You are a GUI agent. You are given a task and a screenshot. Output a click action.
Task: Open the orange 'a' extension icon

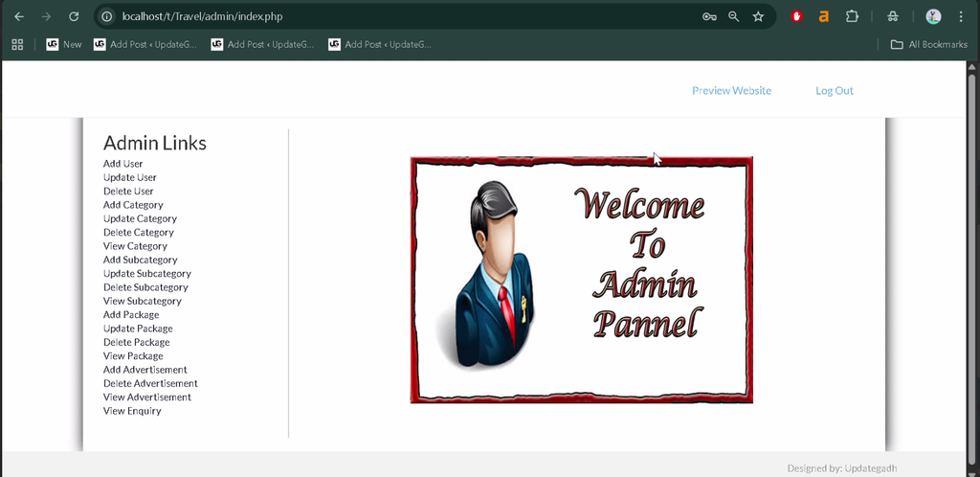click(824, 17)
